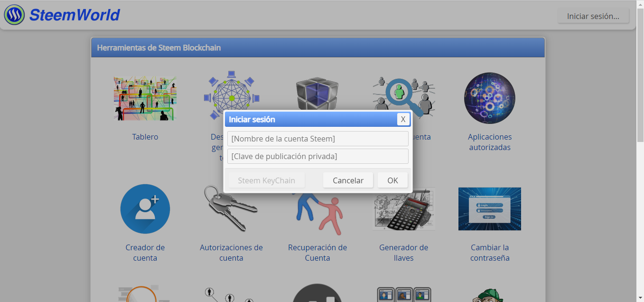Click the Tablero label link

(145, 137)
